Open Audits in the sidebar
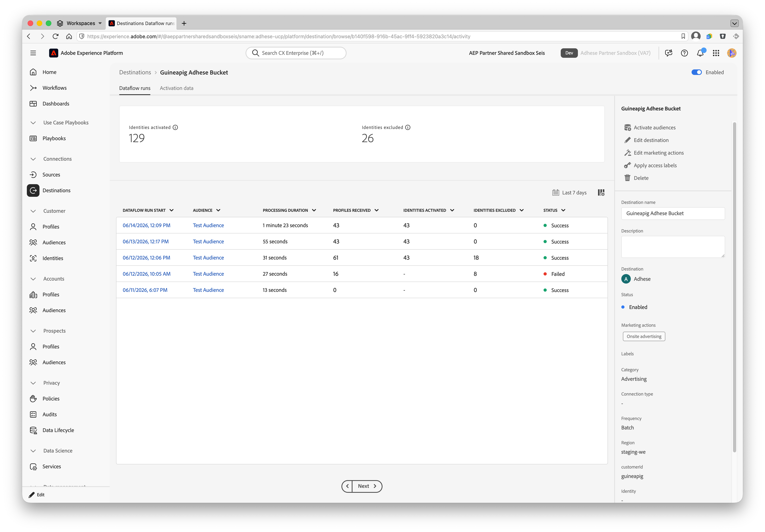The height and width of the screenshot is (532, 765). pyautogui.click(x=49, y=414)
